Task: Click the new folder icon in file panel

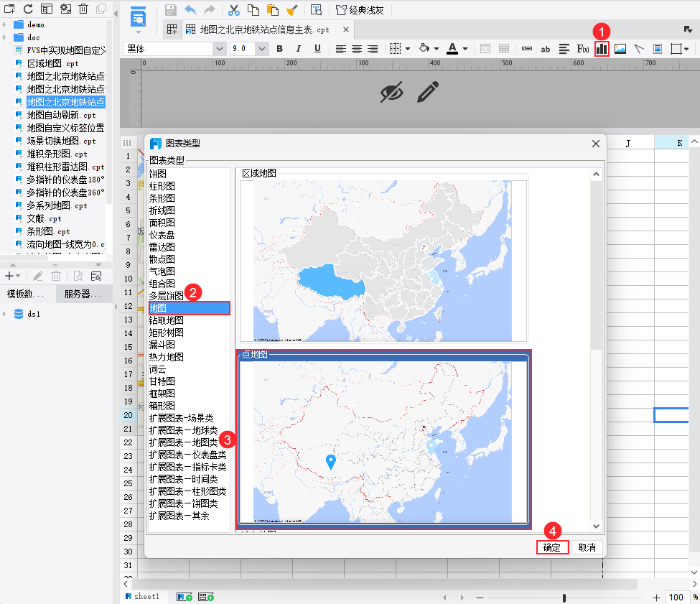Action: pos(9,9)
